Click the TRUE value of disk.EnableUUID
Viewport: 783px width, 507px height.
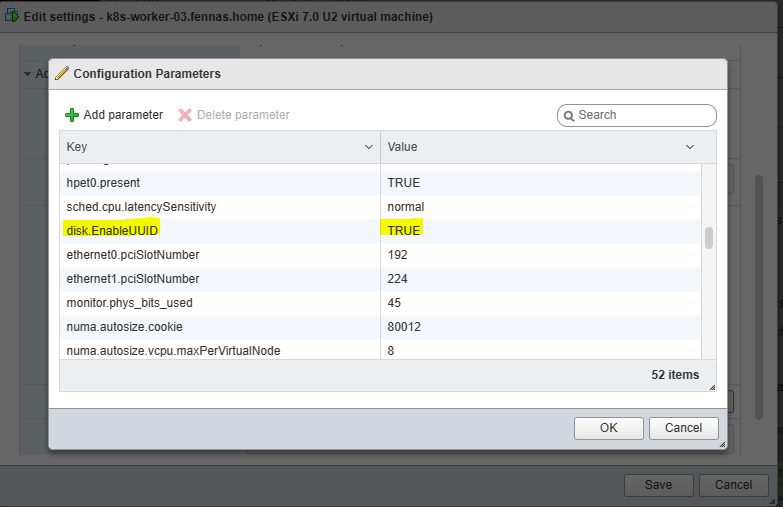tap(403, 231)
